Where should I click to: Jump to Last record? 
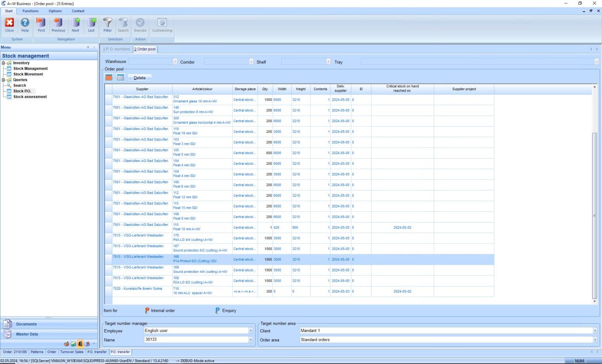91,25
